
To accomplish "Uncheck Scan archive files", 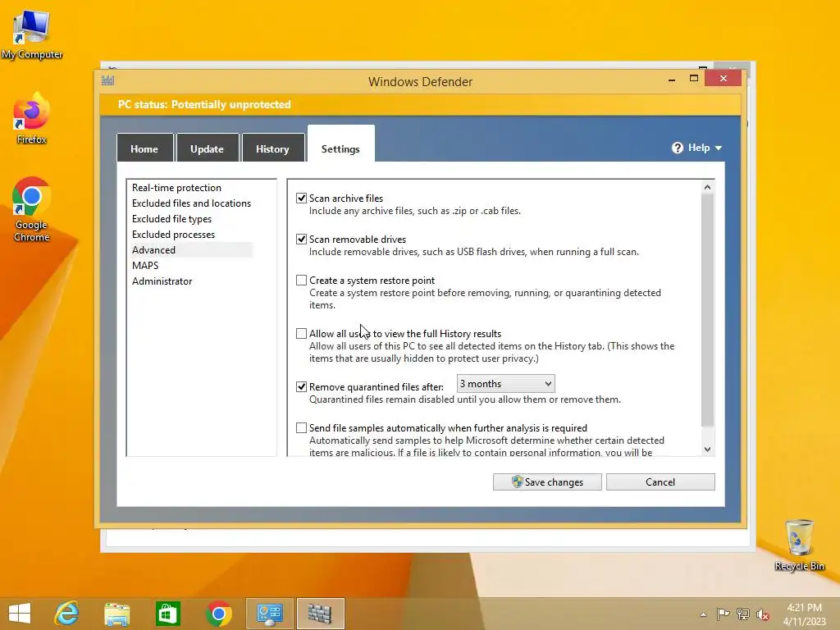I will click(x=302, y=199).
